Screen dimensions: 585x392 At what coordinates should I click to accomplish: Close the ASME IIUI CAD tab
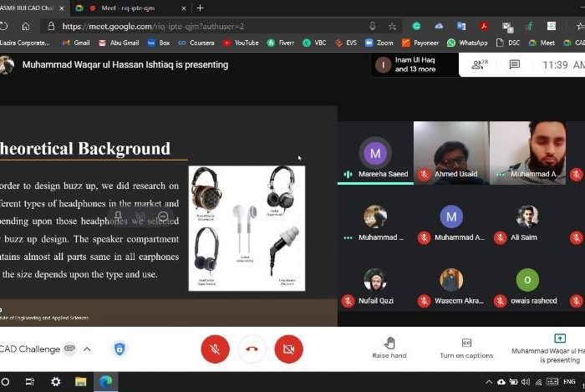[62, 8]
